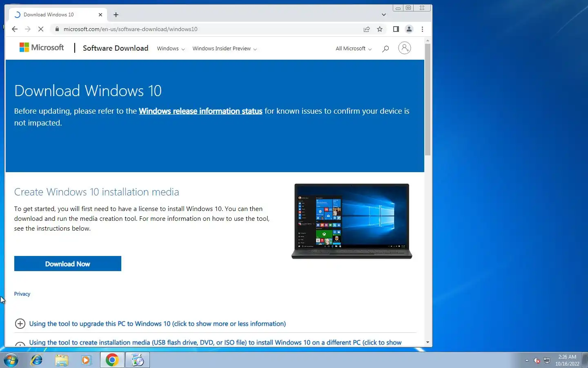Open the tab search chevron
This screenshot has width=588, height=368.
coord(383,15)
